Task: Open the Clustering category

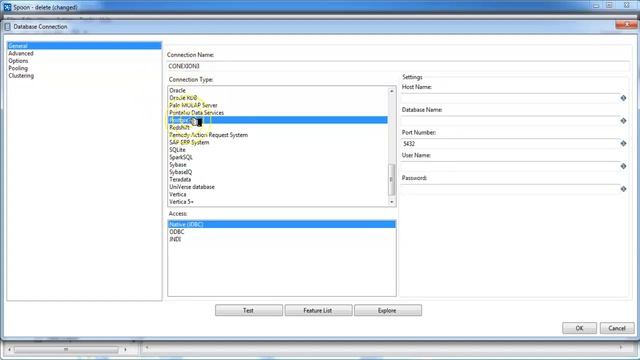Action: pyautogui.click(x=21, y=76)
